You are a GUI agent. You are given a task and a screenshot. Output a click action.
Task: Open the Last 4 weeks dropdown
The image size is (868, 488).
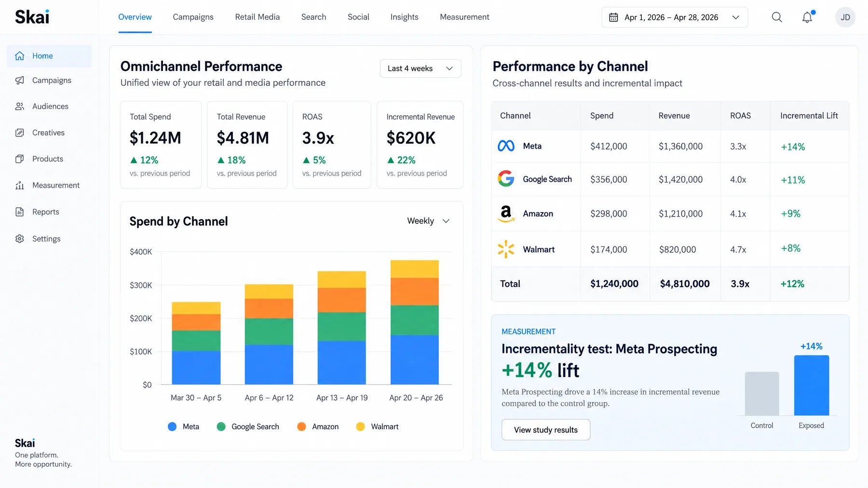click(x=420, y=68)
